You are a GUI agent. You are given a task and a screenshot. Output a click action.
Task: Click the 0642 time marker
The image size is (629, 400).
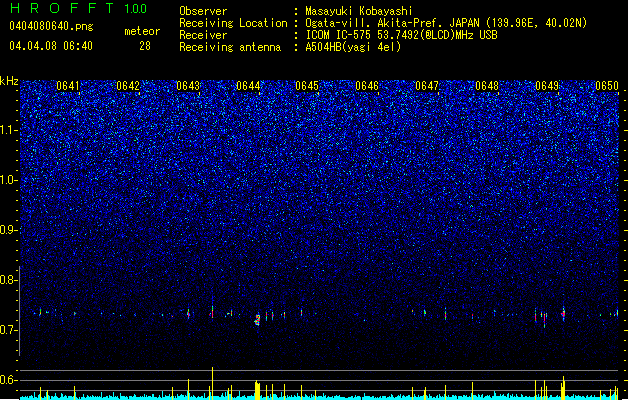tap(128, 86)
